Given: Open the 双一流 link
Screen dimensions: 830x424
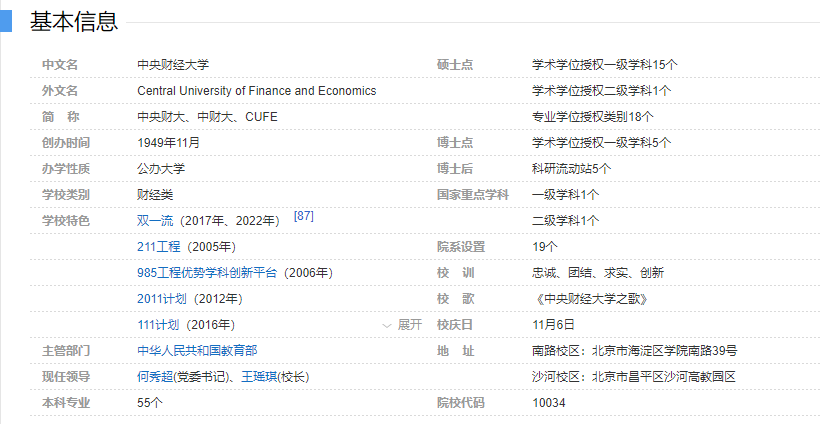Looking at the screenshot, I should pos(157,221).
